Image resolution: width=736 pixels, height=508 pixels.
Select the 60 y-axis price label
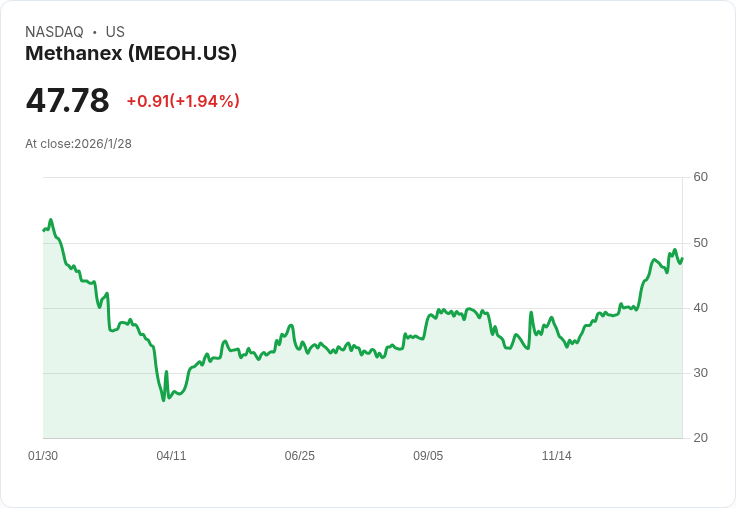pyautogui.click(x=700, y=177)
